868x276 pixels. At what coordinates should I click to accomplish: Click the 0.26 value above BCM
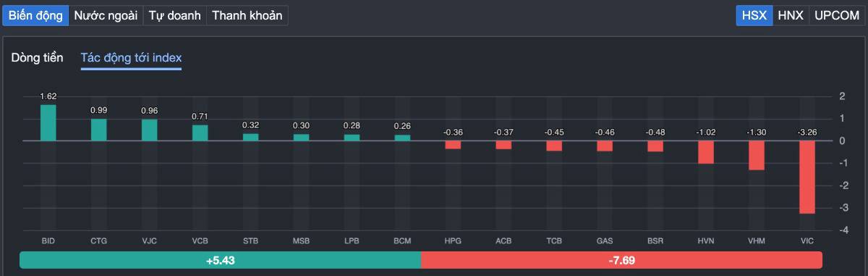click(402, 126)
